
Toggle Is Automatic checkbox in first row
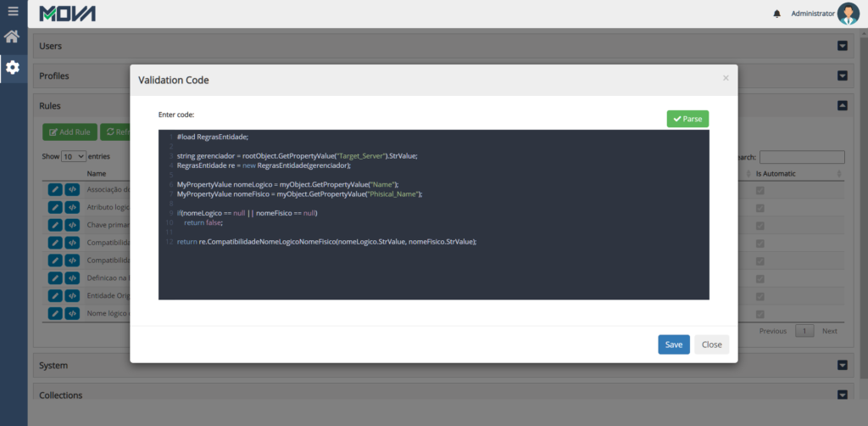click(759, 190)
